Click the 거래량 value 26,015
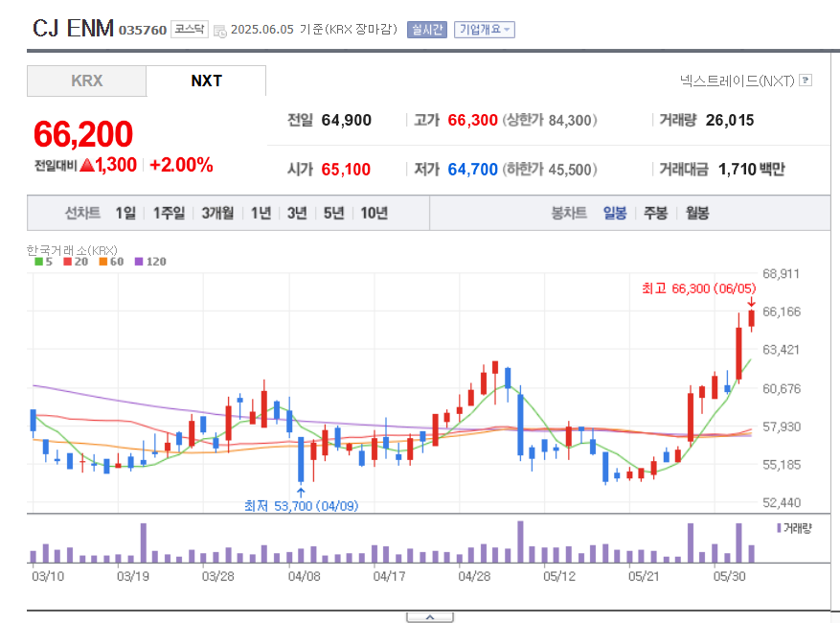The width and height of the screenshot is (840, 623). tap(730, 120)
